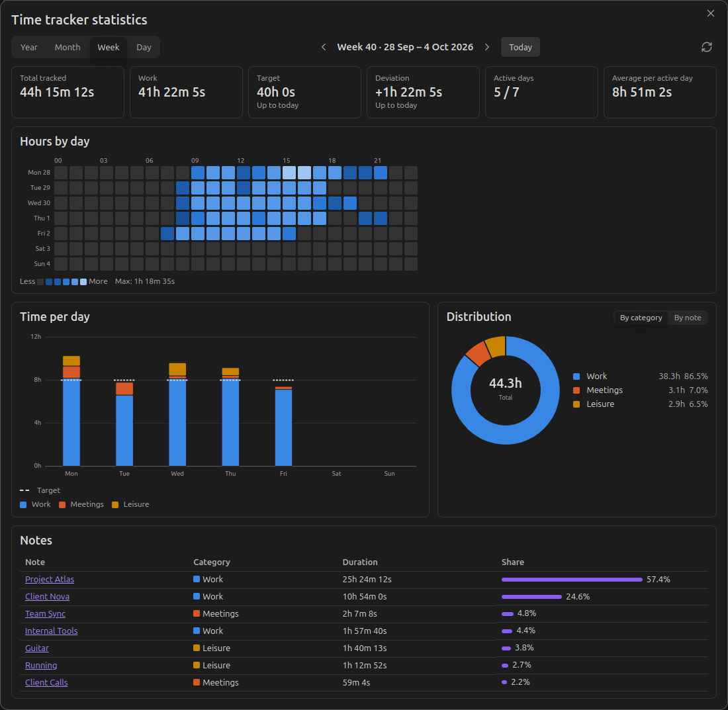Click the Leisure 2.9h 6.5% distribution row
728x710 pixels.
640,404
